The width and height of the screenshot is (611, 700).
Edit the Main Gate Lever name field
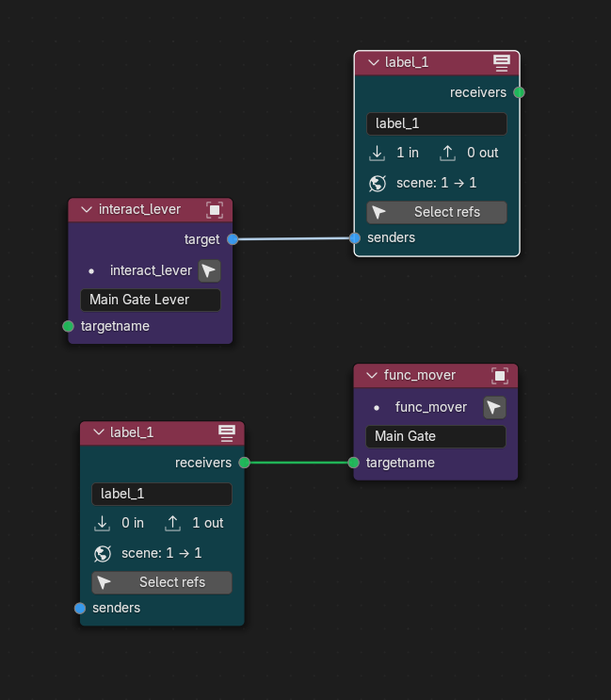coord(151,300)
